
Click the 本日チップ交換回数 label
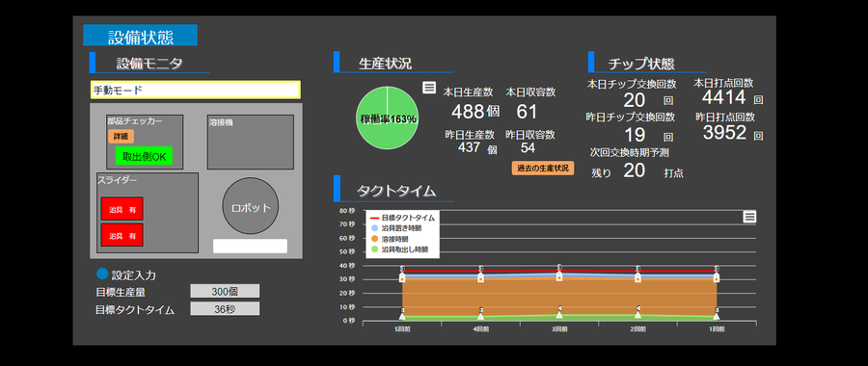click(632, 84)
